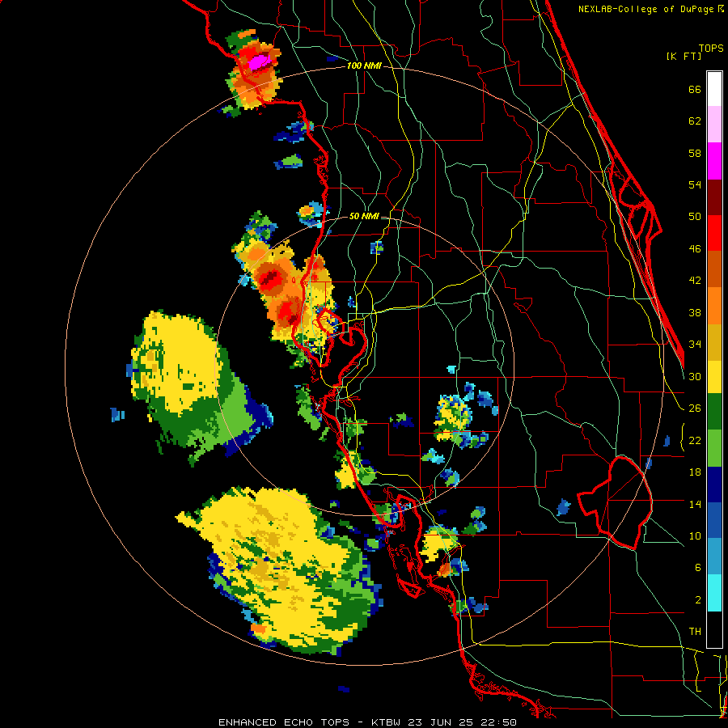The height and width of the screenshot is (728, 728).
Task: Click the magenta storm core on map
Action: point(259,61)
